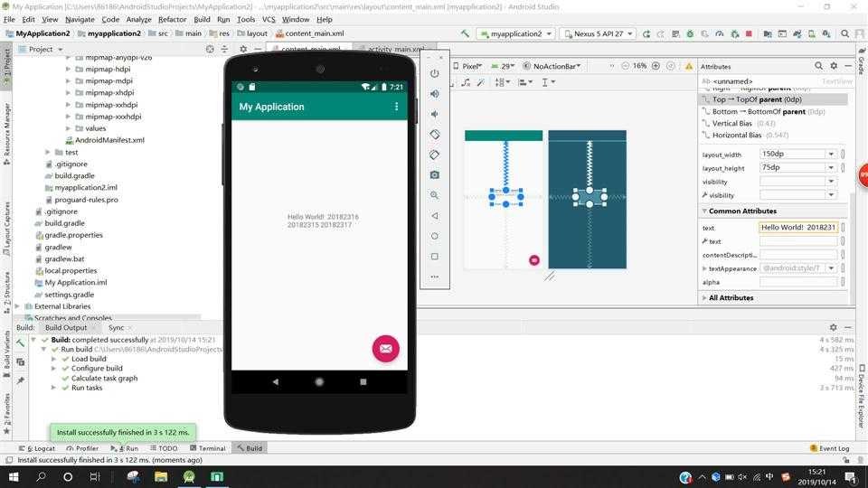Expand External Libraries node

(17, 306)
